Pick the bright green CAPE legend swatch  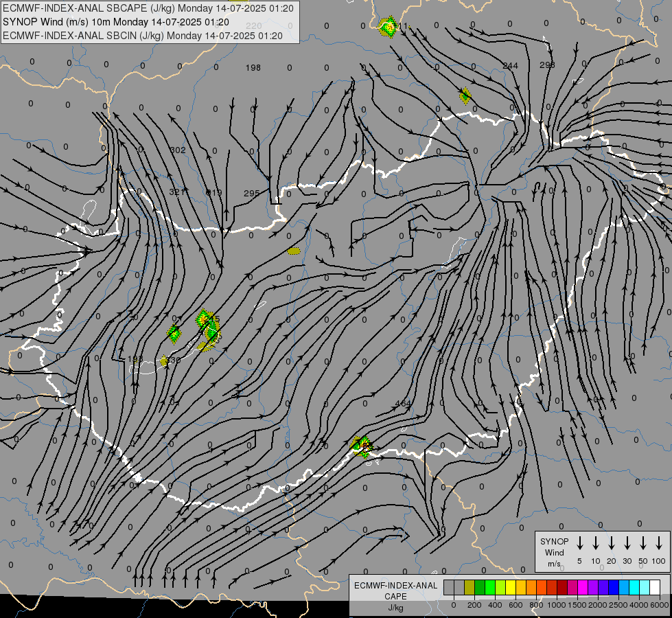point(490,587)
